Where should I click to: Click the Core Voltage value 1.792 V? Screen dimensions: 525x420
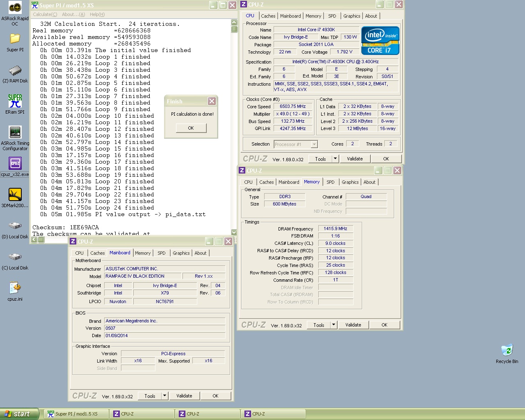tap(345, 52)
